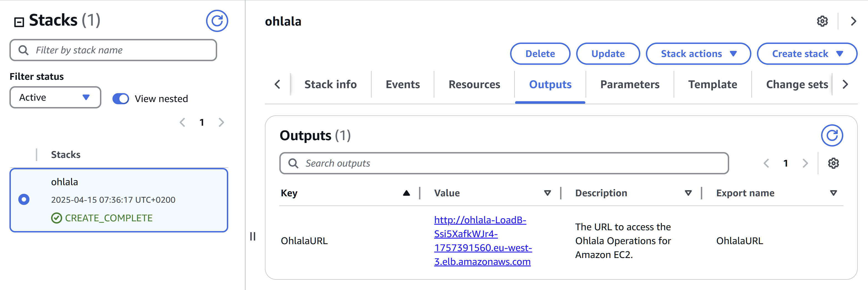The height and width of the screenshot is (290, 868).
Task: Click the CREATE_COMPLETE status check icon
Action: [x=57, y=218]
